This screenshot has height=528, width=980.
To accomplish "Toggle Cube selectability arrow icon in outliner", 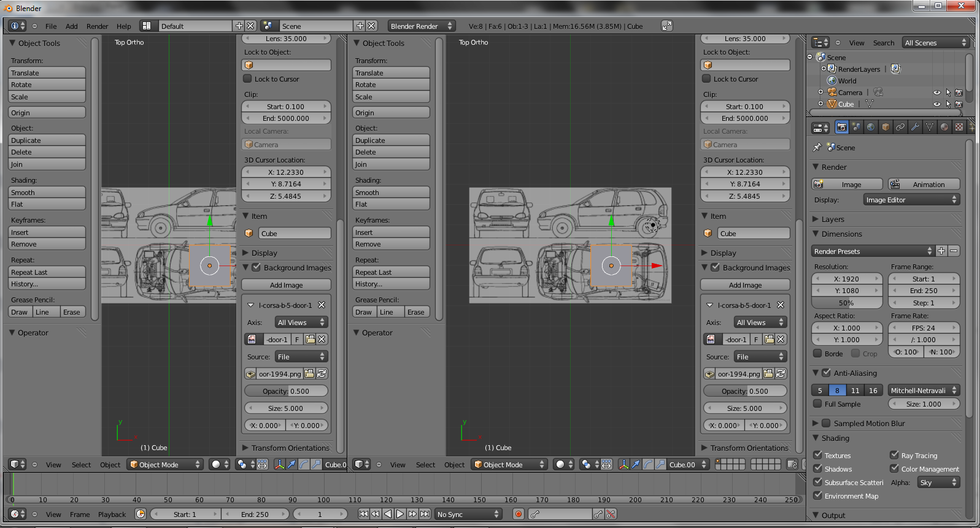I will coord(948,104).
